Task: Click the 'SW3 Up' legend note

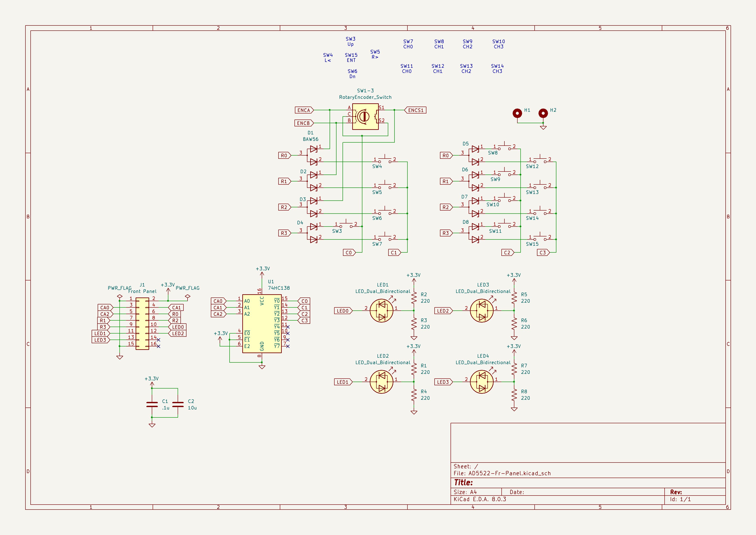Action: pos(350,41)
